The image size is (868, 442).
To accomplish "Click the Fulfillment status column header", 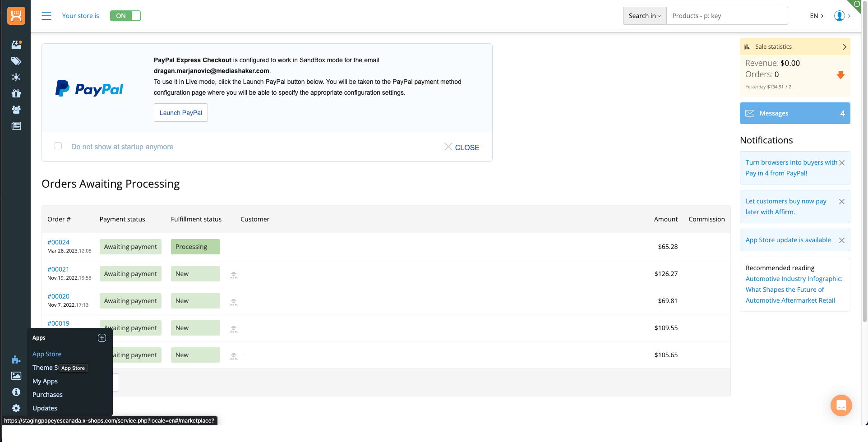I will click(196, 219).
